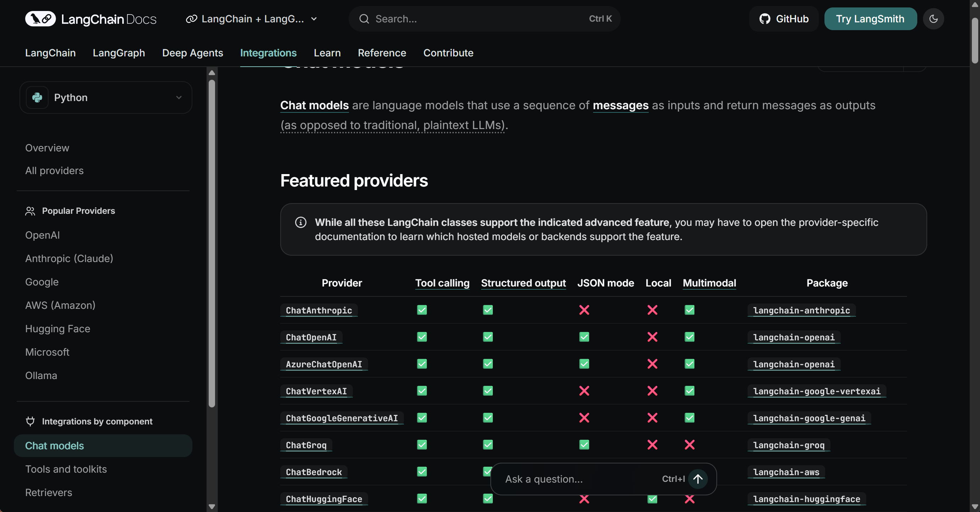The height and width of the screenshot is (512, 980).
Task: Open the ChatAnthropic provider link
Action: [x=319, y=310]
